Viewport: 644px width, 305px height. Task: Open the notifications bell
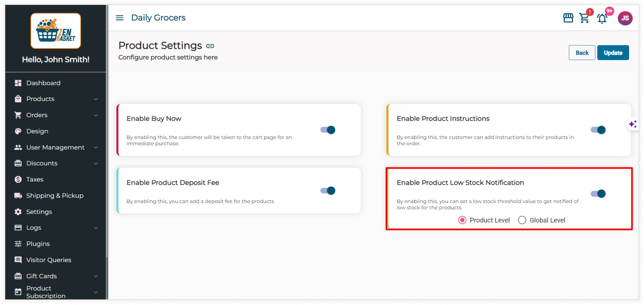pyautogui.click(x=602, y=18)
